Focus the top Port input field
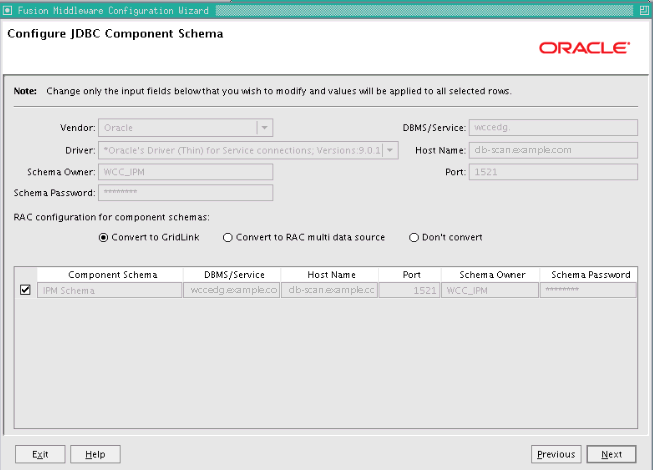 (x=553, y=172)
